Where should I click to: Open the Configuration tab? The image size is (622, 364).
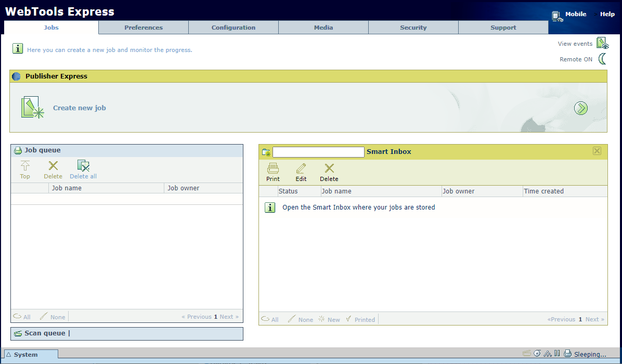tap(234, 28)
